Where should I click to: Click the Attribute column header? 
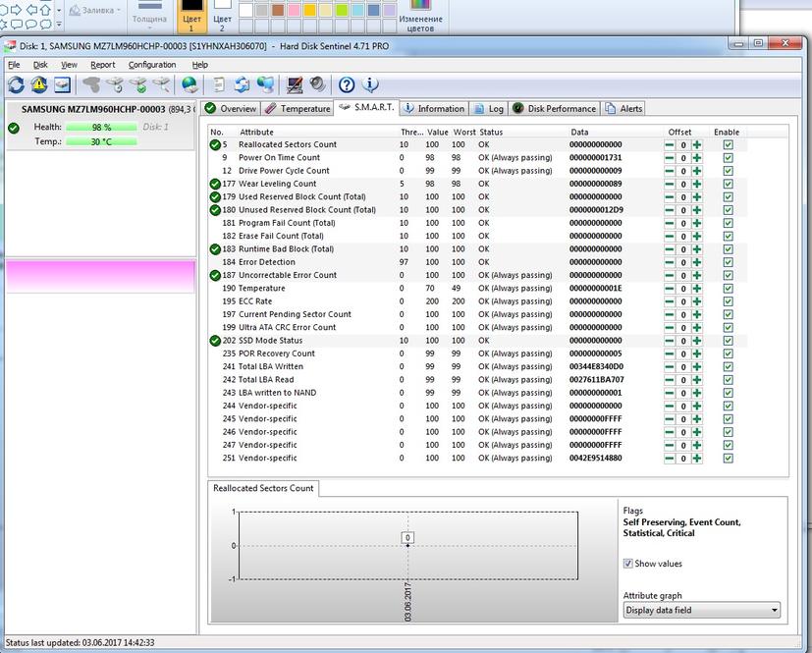256,132
